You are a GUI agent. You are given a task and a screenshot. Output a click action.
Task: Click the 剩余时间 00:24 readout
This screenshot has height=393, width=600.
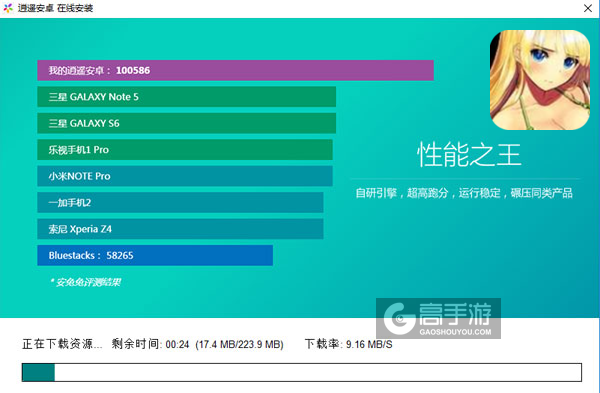[x=150, y=344]
